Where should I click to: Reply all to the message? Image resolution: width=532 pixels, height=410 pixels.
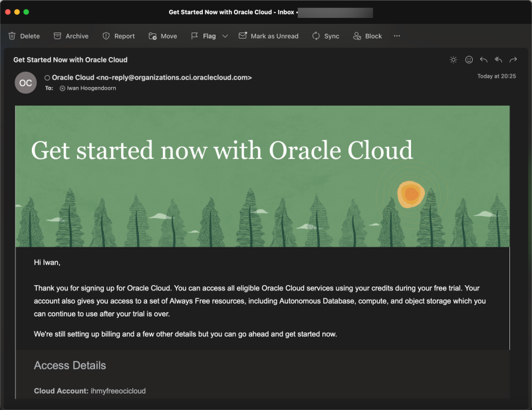tap(498, 60)
